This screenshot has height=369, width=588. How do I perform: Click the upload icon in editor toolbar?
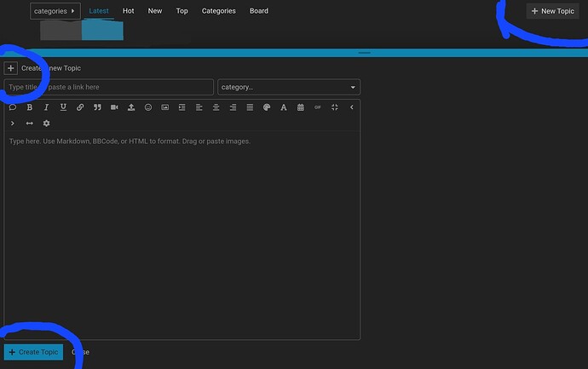pos(131,107)
